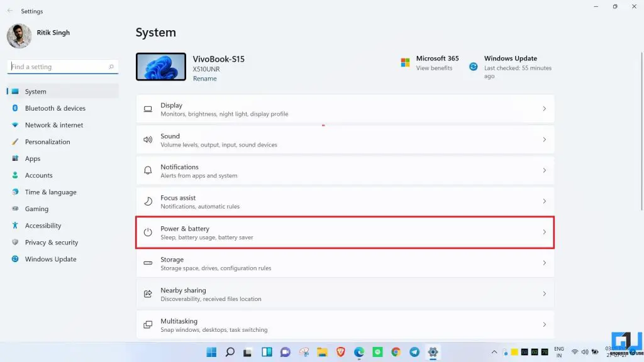Click View benefits under Microsoft 365
Screen dimensions: 644x362
click(x=435, y=67)
